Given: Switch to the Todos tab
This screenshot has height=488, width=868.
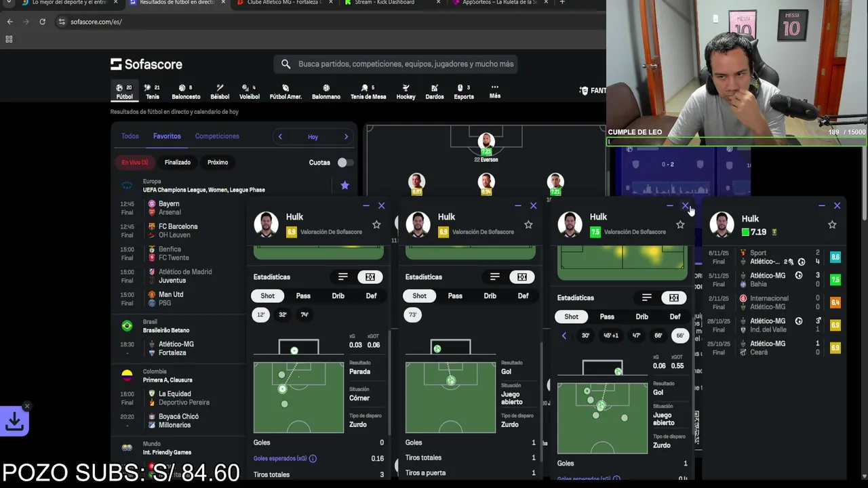Looking at the screenshot, I should 130,136.
